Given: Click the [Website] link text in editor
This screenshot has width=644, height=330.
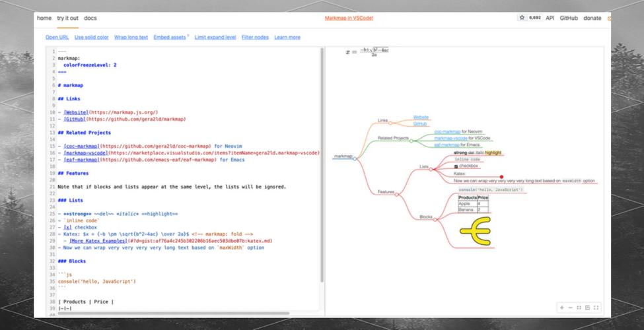Looking at the screenshot, I should [x=76, y=112].
